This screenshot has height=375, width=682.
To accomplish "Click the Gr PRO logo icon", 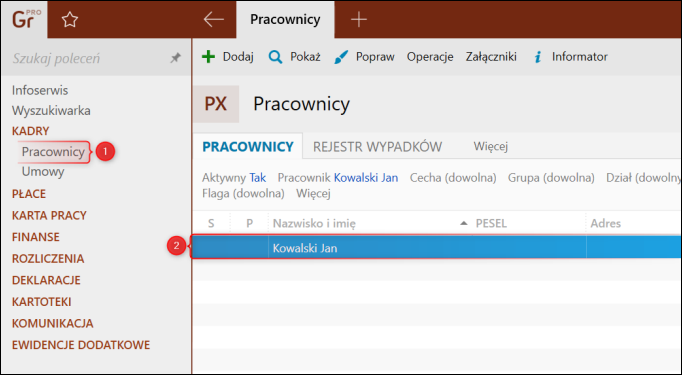I will click(x=27, y=19).
